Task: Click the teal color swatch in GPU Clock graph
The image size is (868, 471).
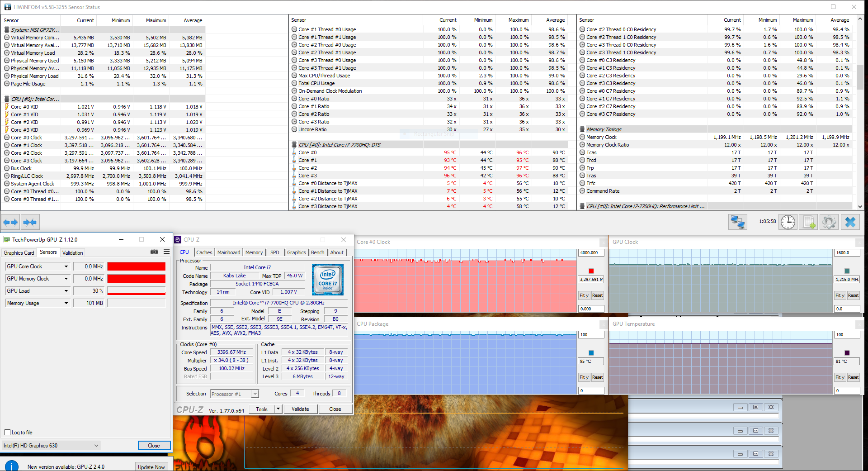Action: [x=847, y=271]
